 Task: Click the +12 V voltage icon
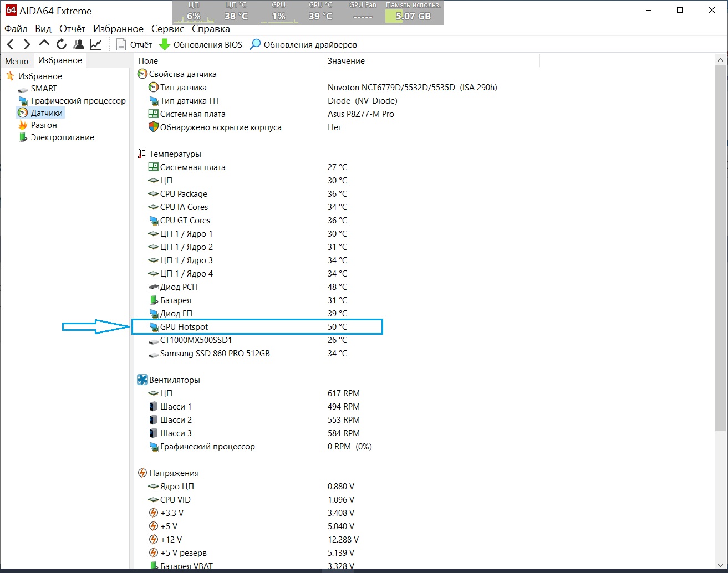(154, 540)
